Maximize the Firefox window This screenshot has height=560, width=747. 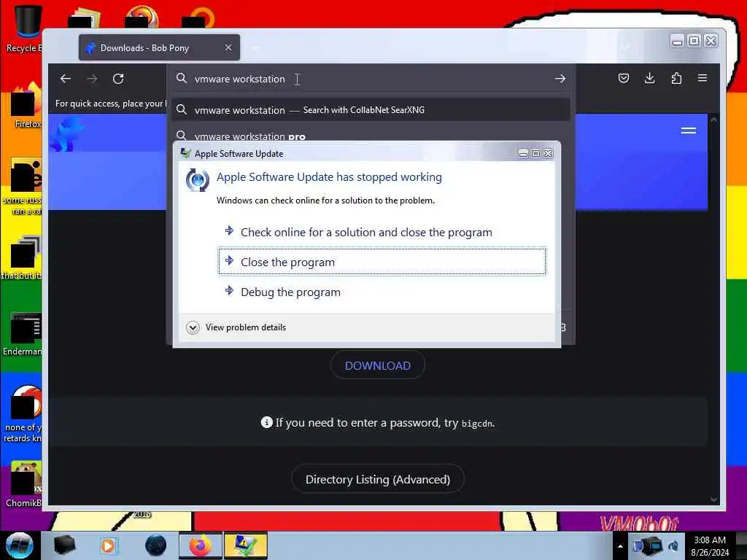click(x=694, y=41)
